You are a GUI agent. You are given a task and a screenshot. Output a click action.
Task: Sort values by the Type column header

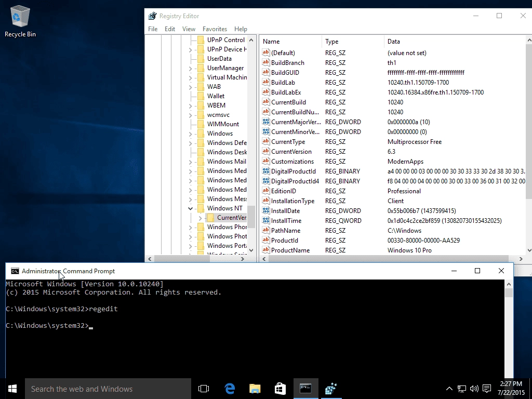click(353, 42)
